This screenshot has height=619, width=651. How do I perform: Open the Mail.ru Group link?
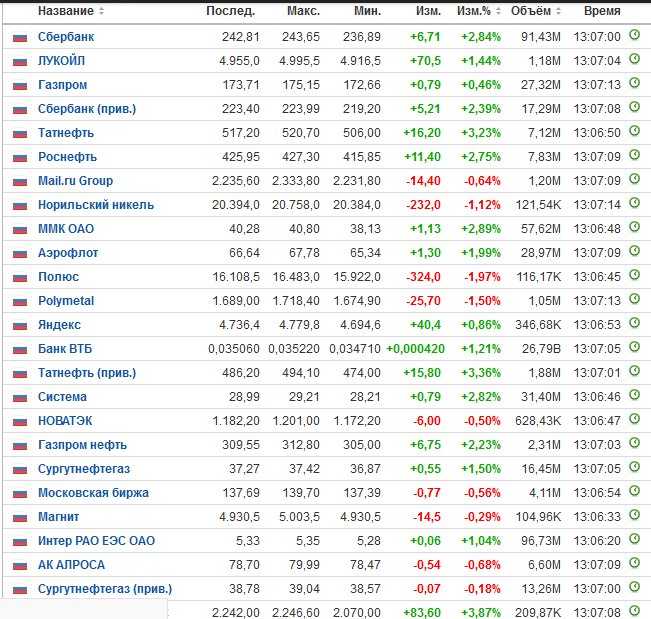[x=76, y=181]
